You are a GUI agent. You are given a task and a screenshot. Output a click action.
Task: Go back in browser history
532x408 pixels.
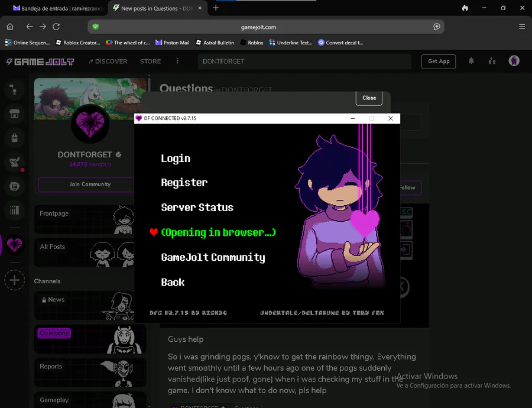(x=30, y=27)
